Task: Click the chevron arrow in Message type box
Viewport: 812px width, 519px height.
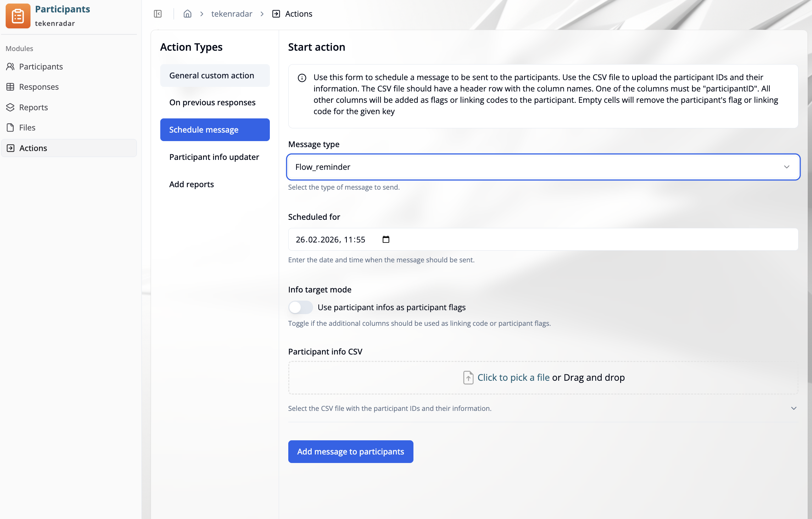Action: (786, 167)
